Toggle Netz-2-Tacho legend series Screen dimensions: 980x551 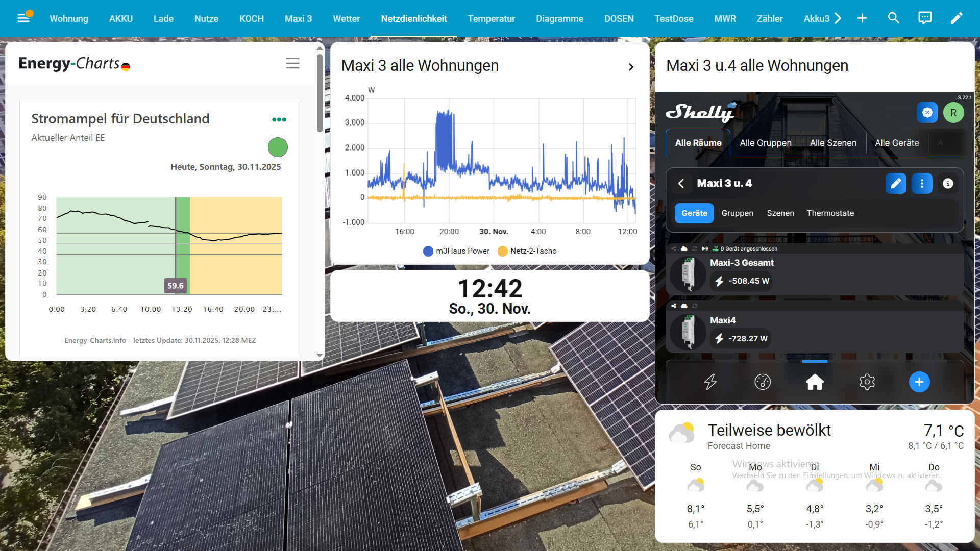(x=527, y=251)
